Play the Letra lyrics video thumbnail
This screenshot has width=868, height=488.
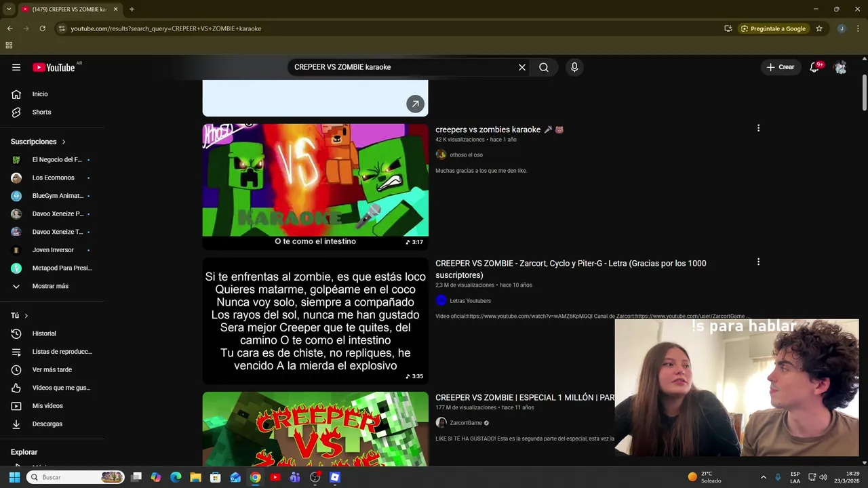[315, 321]
